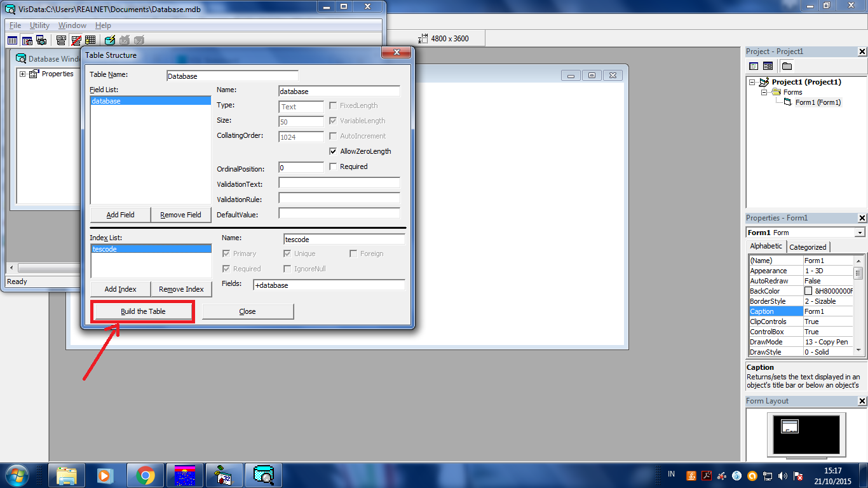Expand the Properties node in Database Window
868x488 pixels.
point(22,74)
